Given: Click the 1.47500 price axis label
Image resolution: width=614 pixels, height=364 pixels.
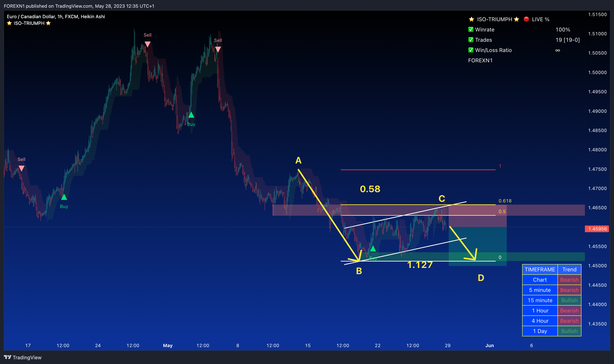Looking at the screenshot, I should [597, 169].
